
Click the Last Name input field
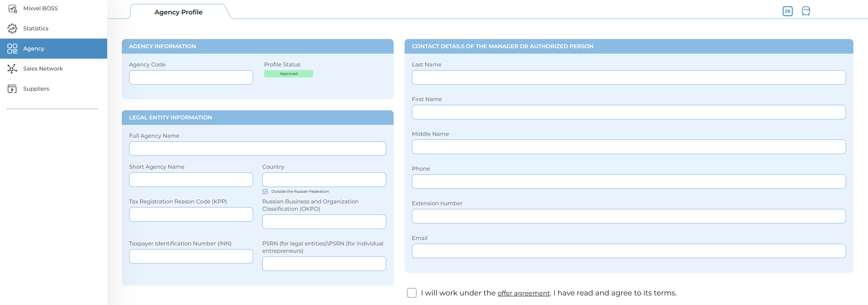pos(629,78)
